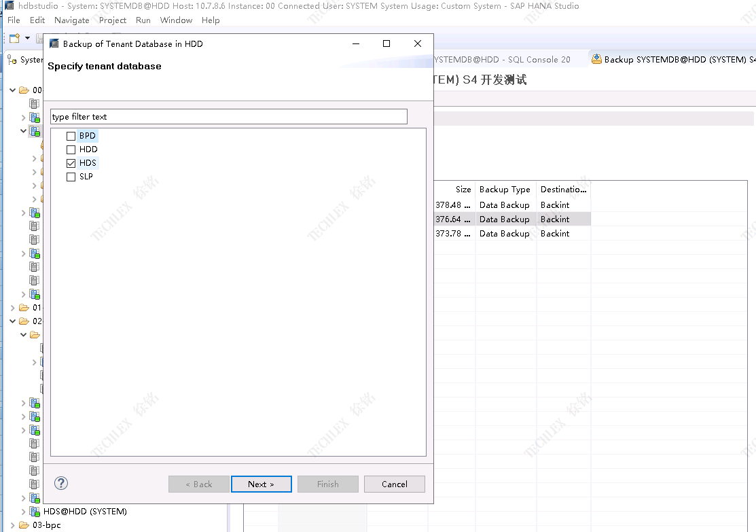756x532 pixels.
Task: Click the Systems view tab icon
Action: coord(12,60)
